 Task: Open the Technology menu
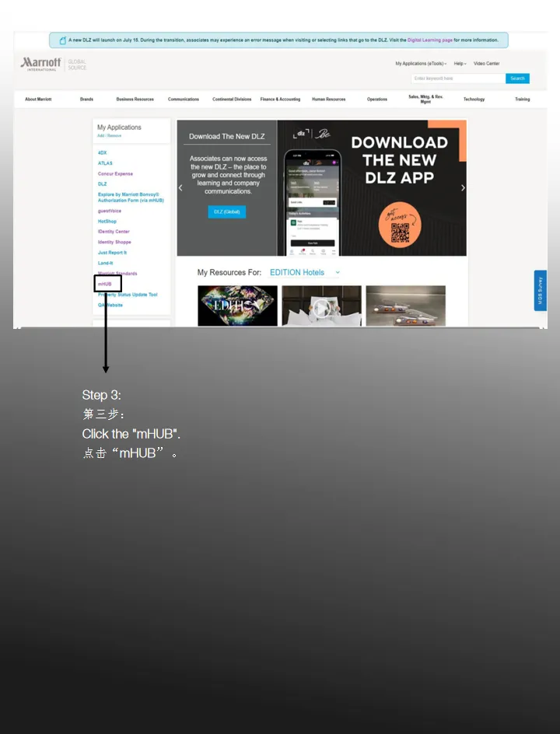click(474, 100)
